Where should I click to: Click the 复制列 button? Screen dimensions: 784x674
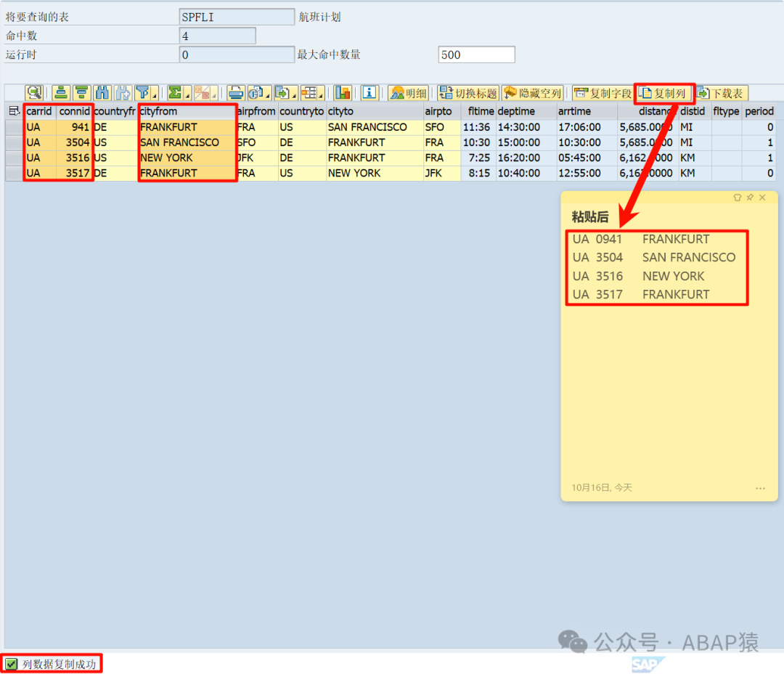pyautogui.click(x=663, y=93)
